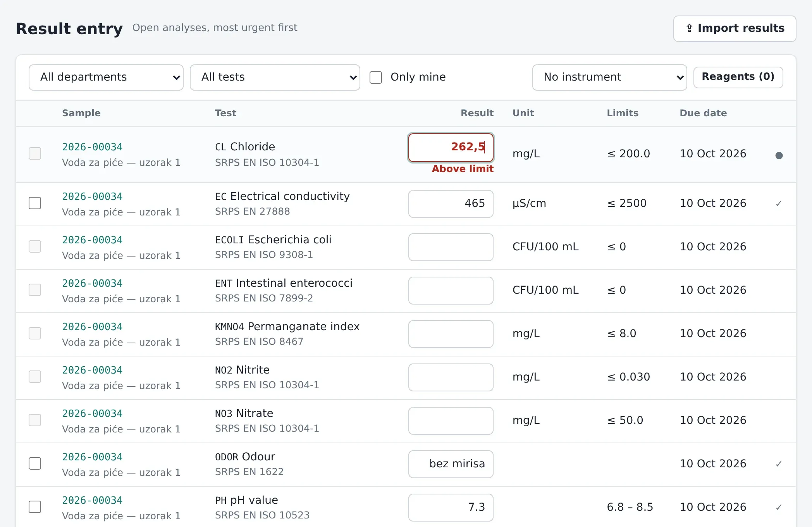Tick the Permanganate index row checkbox
The image size is (812, 527).
pos(35,333)
